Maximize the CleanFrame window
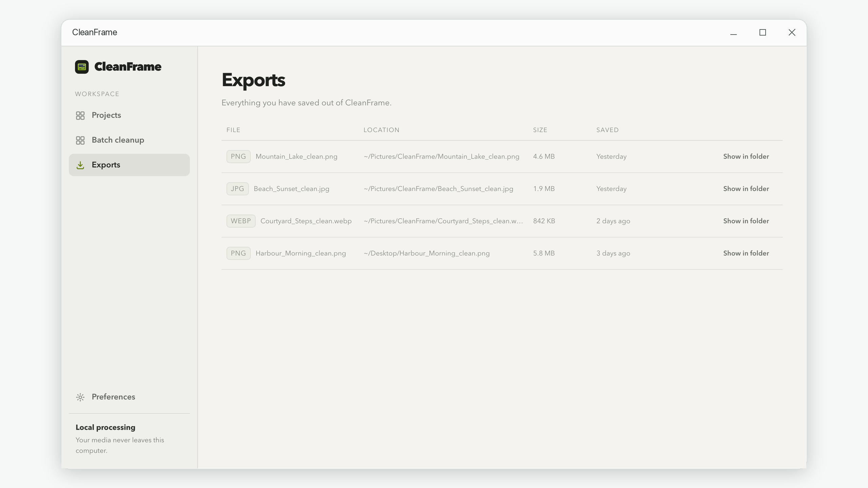 [x=763, y=33]
